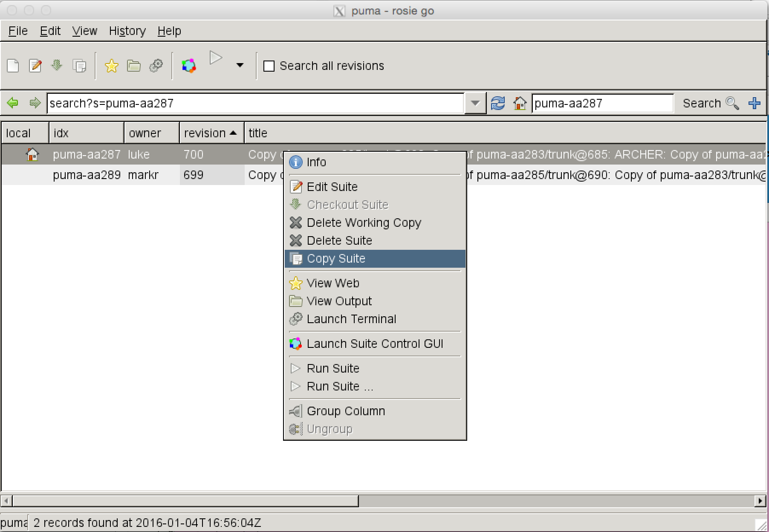Click the star view web toolbar icon
The height and width of the screenshot is (532, 769).
(111, 66)
